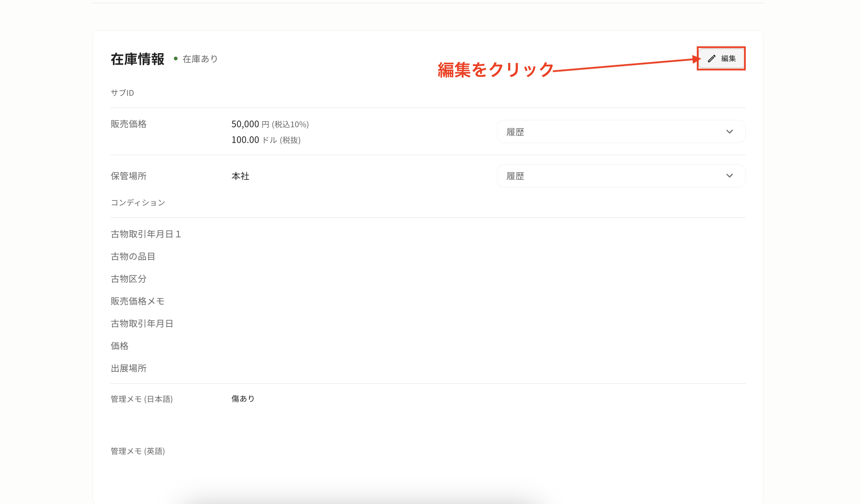The image size is (861, 504).
Task: Click the 傷あり memo text
Action: point(243,398)
